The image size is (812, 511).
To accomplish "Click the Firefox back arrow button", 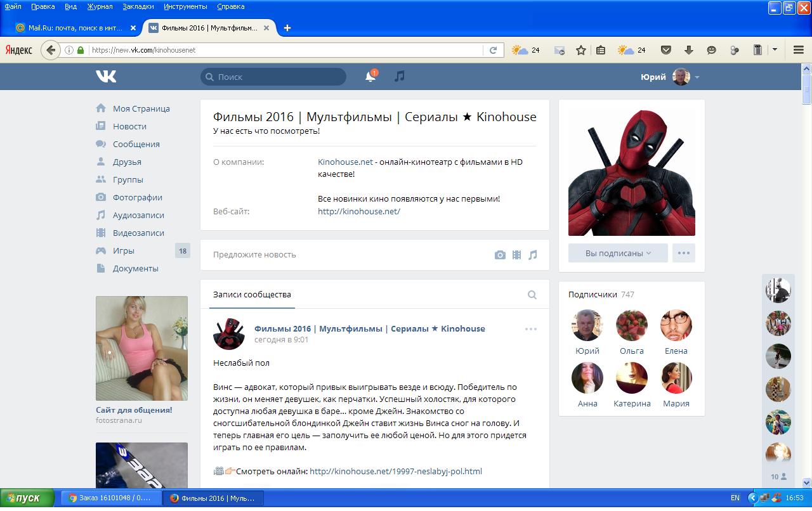I will point(51,50).
